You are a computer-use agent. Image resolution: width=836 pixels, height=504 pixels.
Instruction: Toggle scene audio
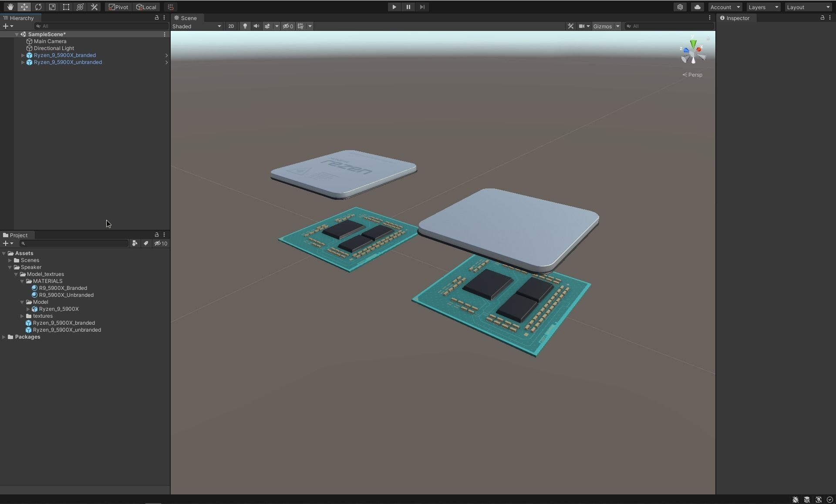point(256,26)
